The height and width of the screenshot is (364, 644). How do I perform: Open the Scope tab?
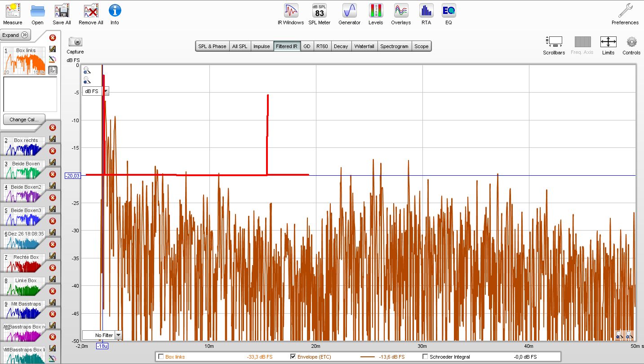pos(421,46)
